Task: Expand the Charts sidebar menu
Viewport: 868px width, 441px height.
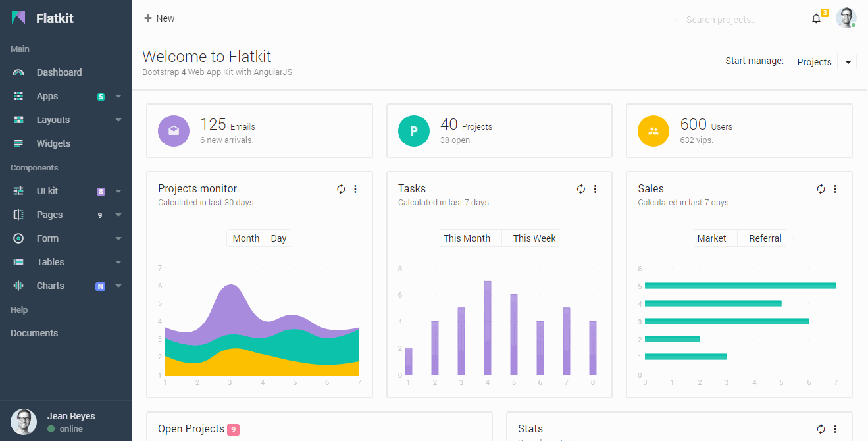Action: pyautogui.click(x=65, y=286)
